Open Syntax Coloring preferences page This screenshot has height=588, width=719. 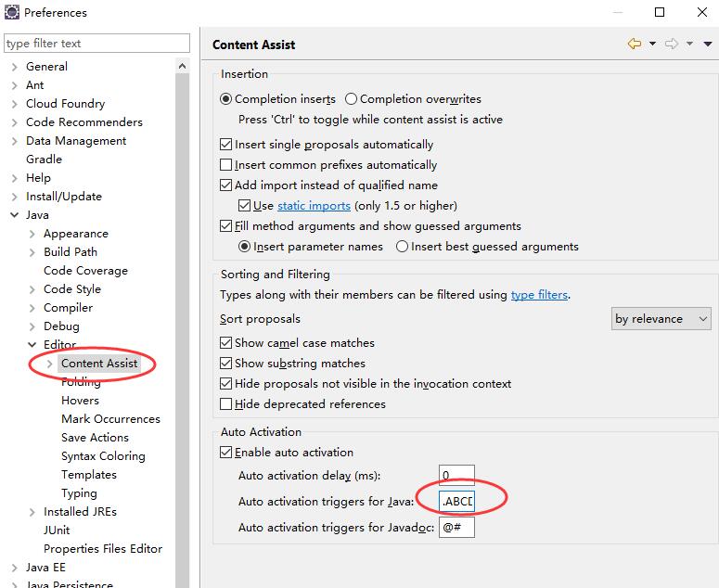103,456
